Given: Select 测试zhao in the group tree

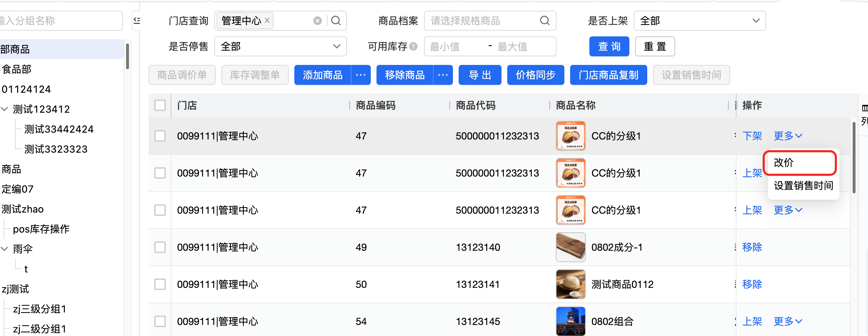Looking at the screenshot, I should [23, 209].
